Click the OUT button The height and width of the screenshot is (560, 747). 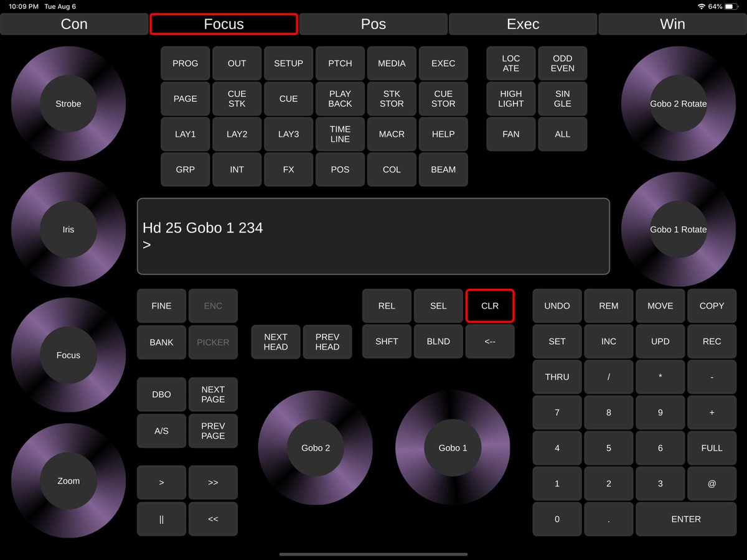pyautogui.click(x=237, y=63)
